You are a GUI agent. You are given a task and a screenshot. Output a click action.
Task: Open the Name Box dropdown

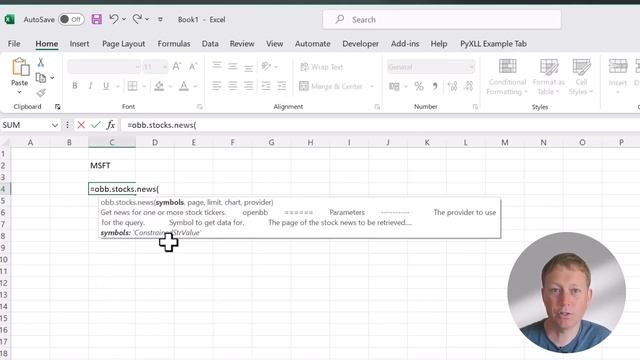click(x=55, y=125)
